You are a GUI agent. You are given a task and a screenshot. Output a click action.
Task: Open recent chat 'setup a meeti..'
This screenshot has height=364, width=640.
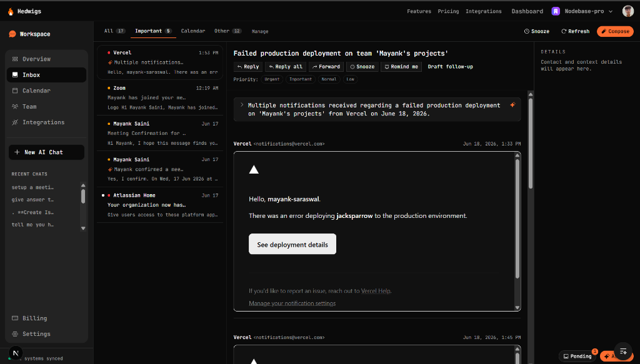(32, 187)
